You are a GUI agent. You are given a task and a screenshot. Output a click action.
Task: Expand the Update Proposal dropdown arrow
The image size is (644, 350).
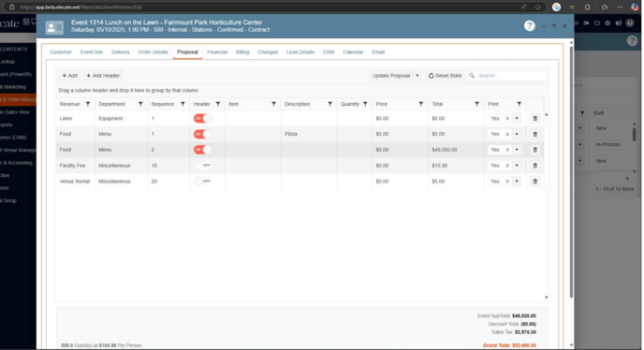pyautogui.click(x=417, y=76)
